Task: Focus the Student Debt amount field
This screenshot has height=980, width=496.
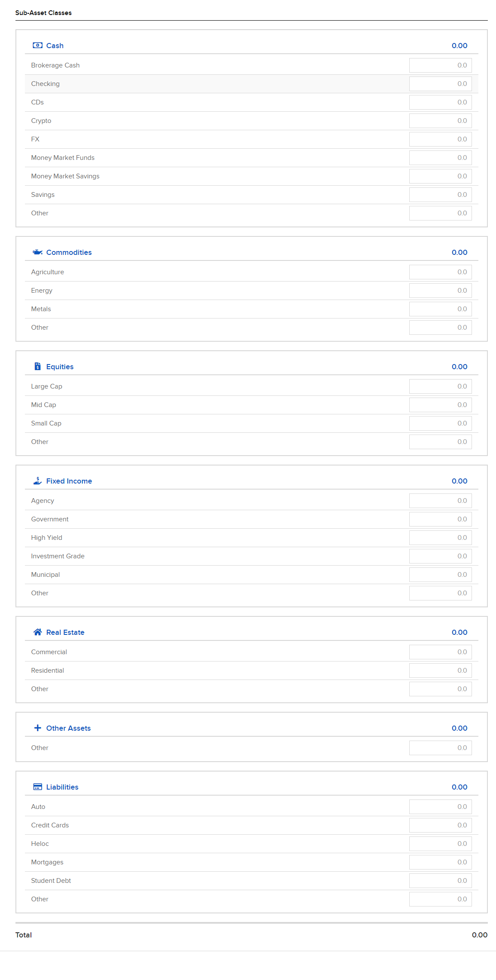Action: (440, 881)
